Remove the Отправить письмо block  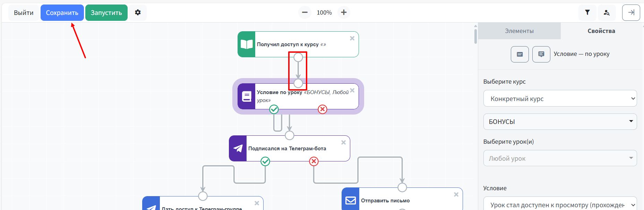pyautogui.click(x=456, y=195)
